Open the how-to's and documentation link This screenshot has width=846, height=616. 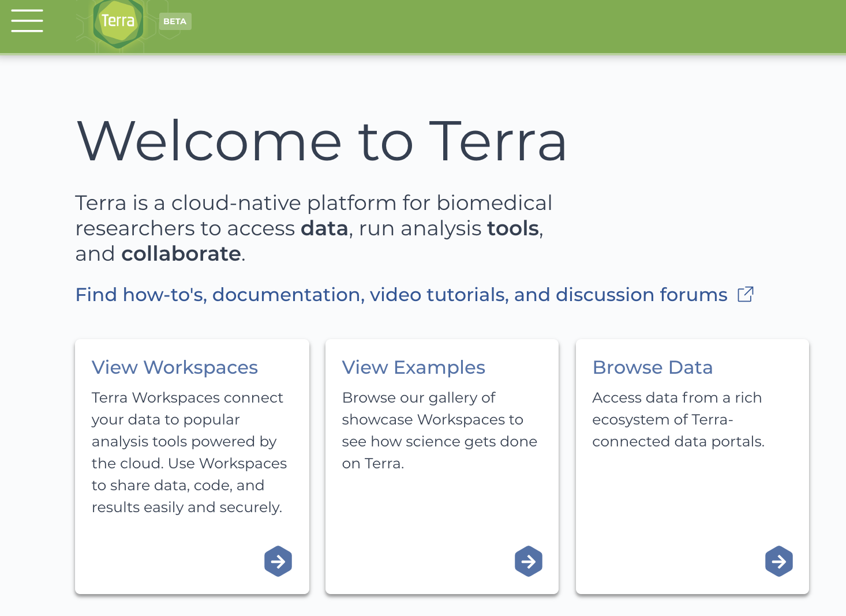[401, 295]
